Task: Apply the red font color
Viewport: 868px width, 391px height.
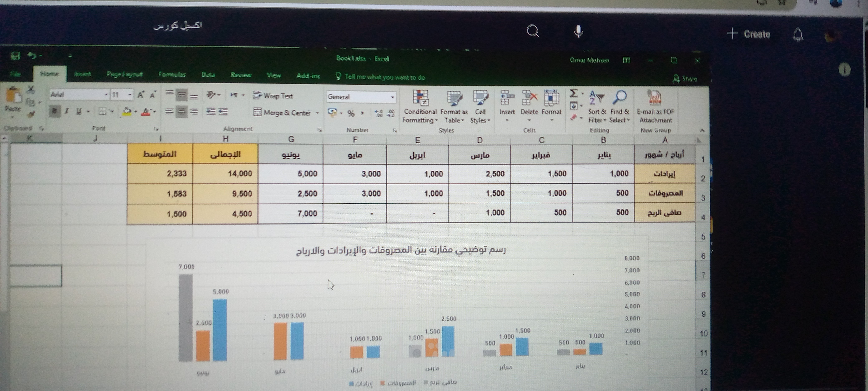Action: [146, 112]
